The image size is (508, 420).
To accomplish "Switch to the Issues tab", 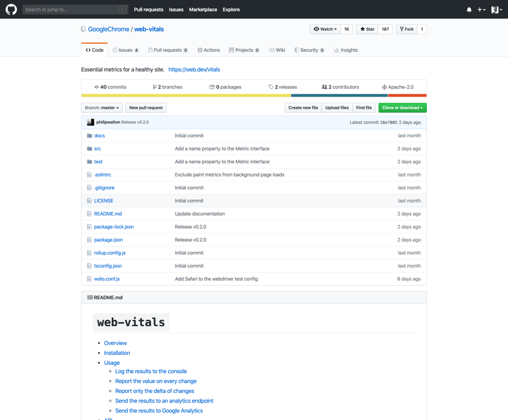I will [x=126, y=50].
